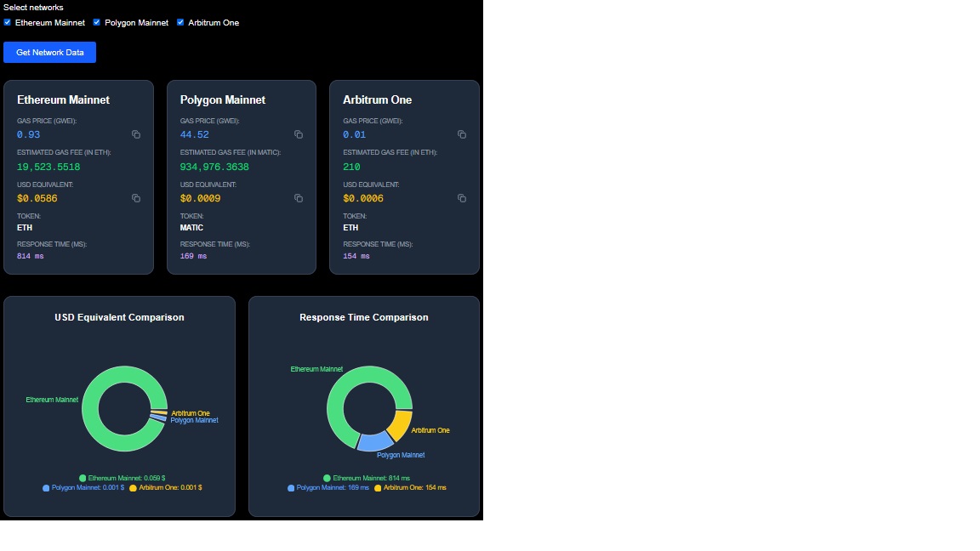Click green Ethereum segment in USD Equivalent chart
Screen dimensions: 980x551
(92, 406)
